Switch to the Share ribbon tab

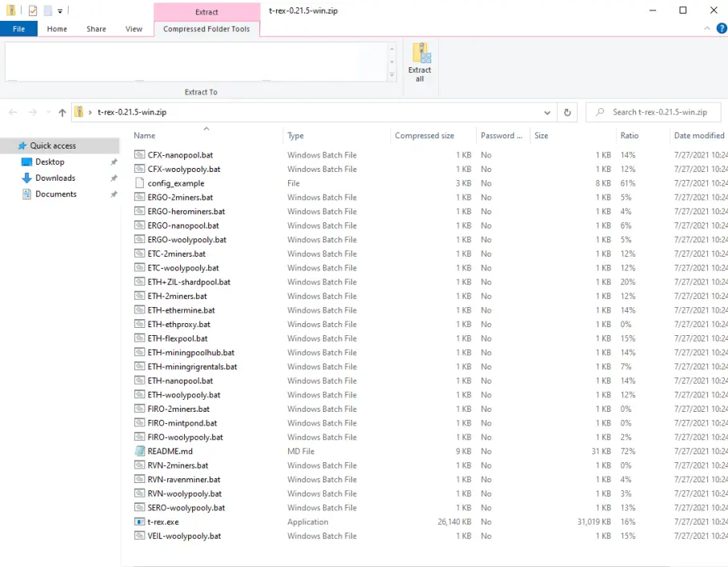tap(96, 29)
